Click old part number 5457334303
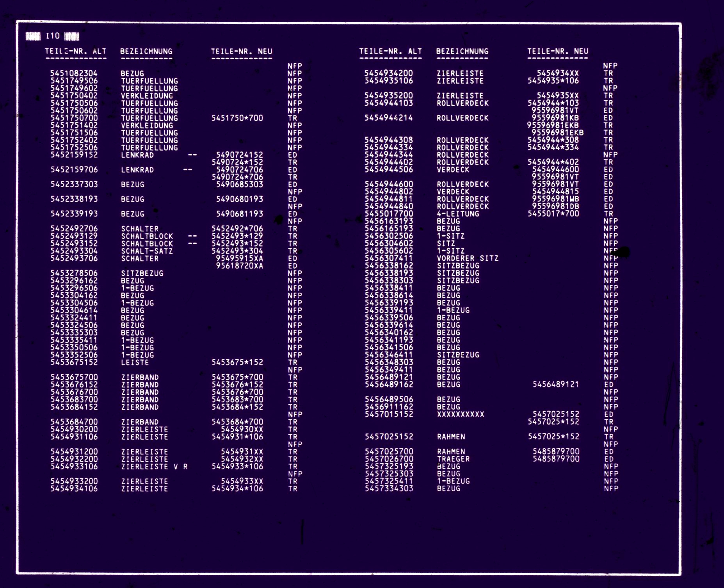 [x=389, y=489]
